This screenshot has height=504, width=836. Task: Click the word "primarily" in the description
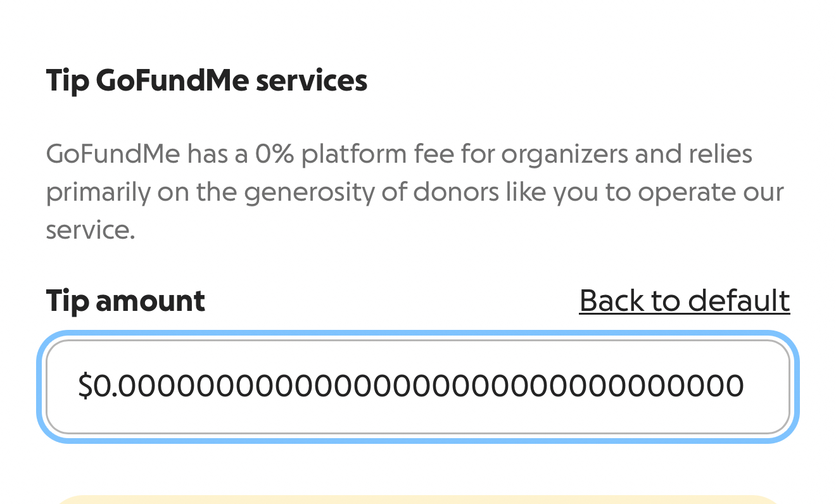pyautogui.click(x=98, y=192)
